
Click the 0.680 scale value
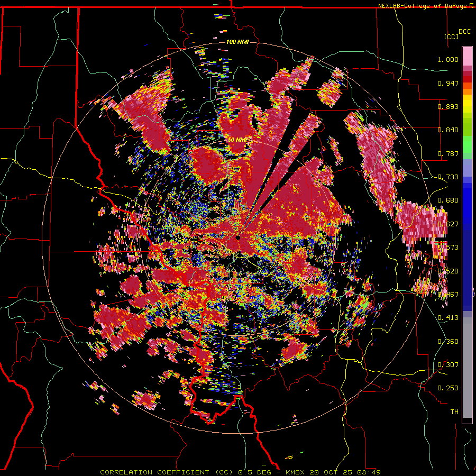coord(448,200)
